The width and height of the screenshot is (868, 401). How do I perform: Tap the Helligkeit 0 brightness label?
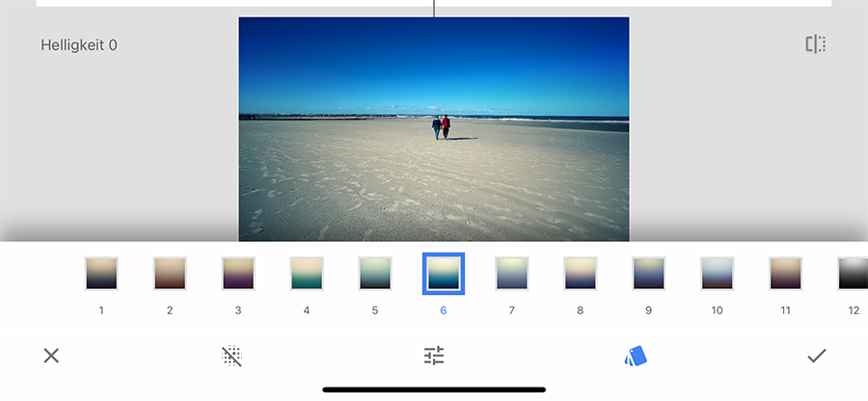pyautogui.click(x=79, y=45)
